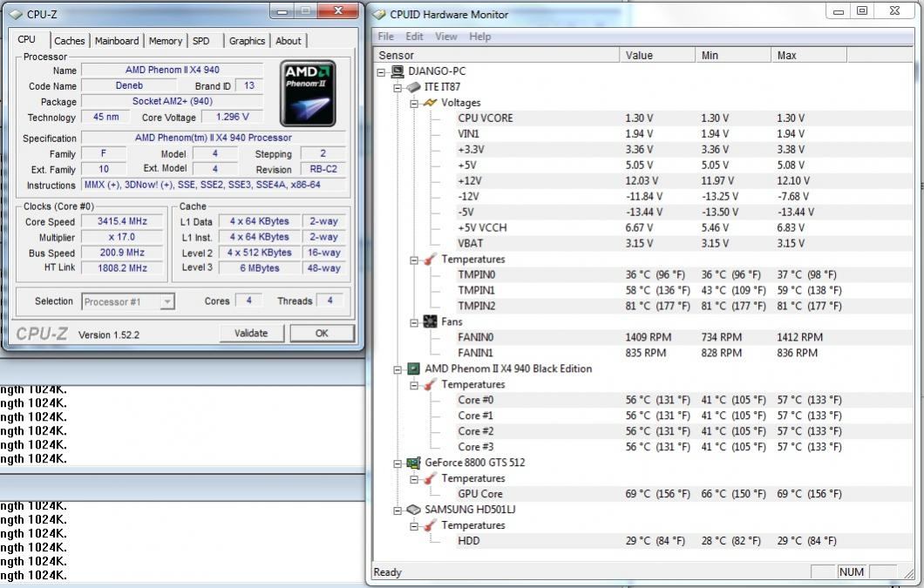924x588 pixels.
Task: Open the View menu in Hardware Monitor
Action: click(x=446, y=37)
